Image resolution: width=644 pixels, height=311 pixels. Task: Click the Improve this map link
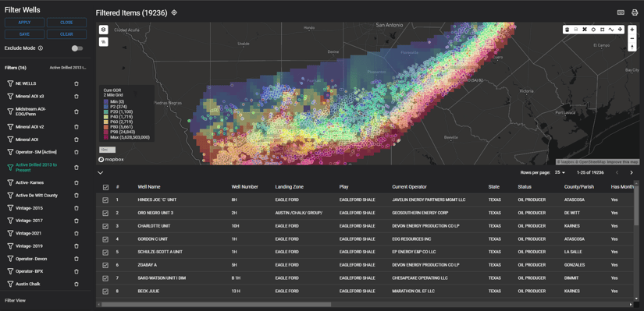point(622,162)
